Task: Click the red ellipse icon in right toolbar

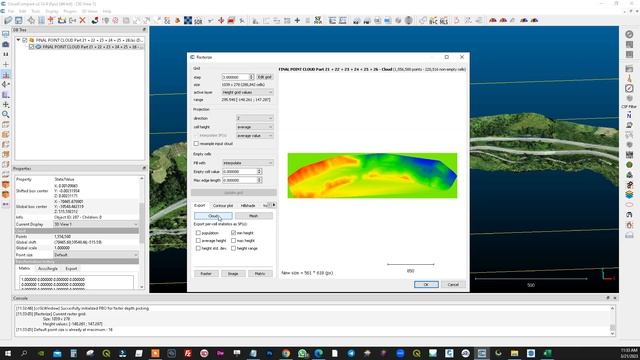Action: 629,204
